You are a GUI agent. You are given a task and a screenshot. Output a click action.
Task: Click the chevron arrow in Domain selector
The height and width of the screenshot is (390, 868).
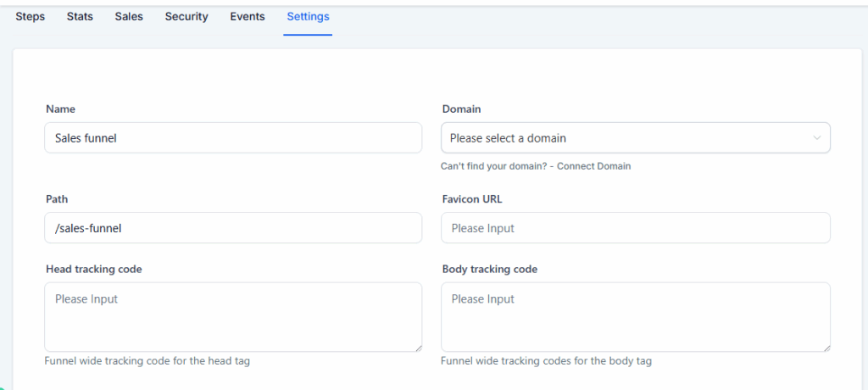pyautogui.click(x=816, y=138)
